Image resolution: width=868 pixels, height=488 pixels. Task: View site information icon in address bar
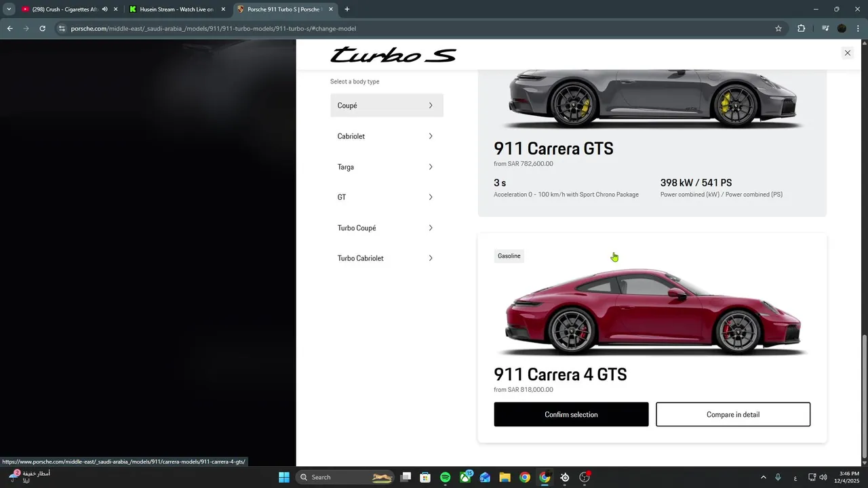coord(62,28)
